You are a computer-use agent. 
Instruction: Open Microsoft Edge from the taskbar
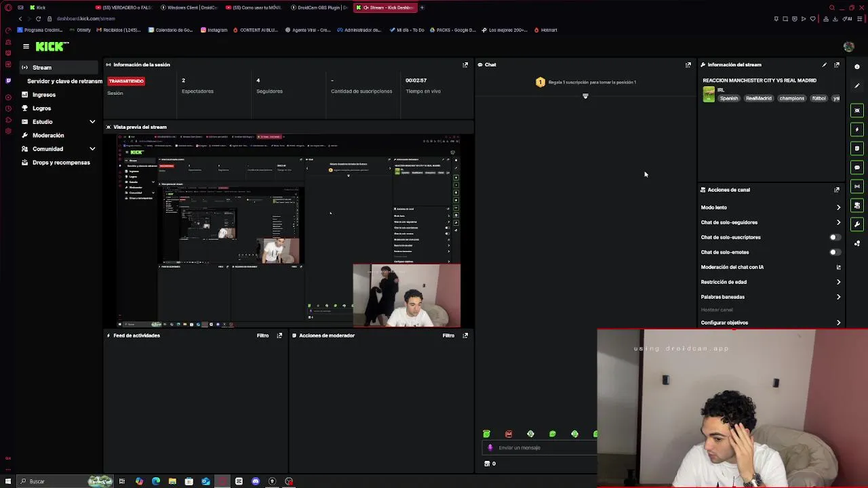156,481
